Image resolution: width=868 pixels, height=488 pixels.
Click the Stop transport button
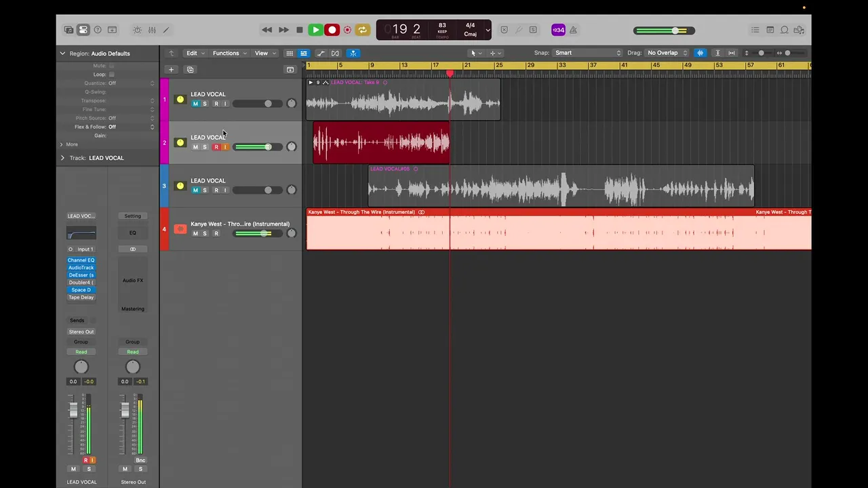300,30
